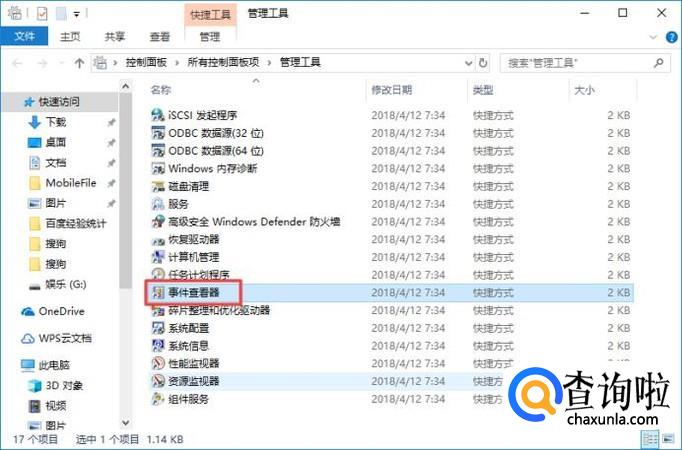Select the 资源监视器 icon

(157, 381)
